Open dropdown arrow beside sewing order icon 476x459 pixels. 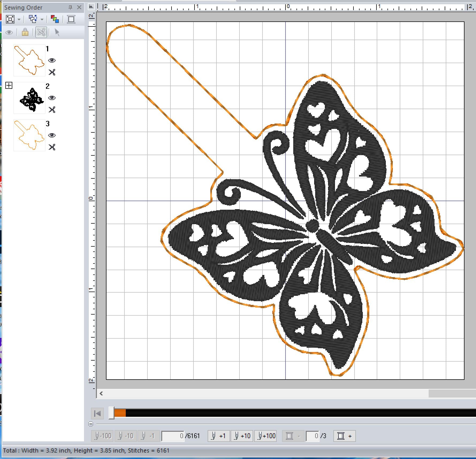point(42,20)
